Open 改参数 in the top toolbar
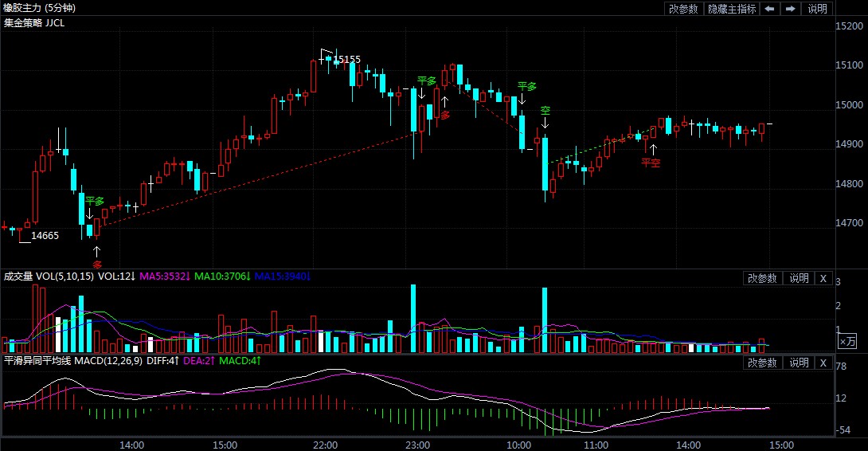Viewport: 868px width, 451px height. tap(684, 9)
